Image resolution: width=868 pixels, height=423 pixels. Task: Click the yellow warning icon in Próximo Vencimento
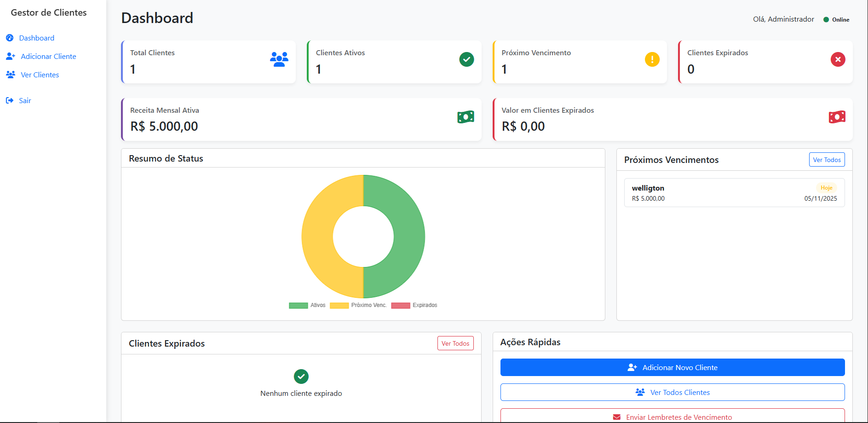pyautogui.click(x=652, y=59)
